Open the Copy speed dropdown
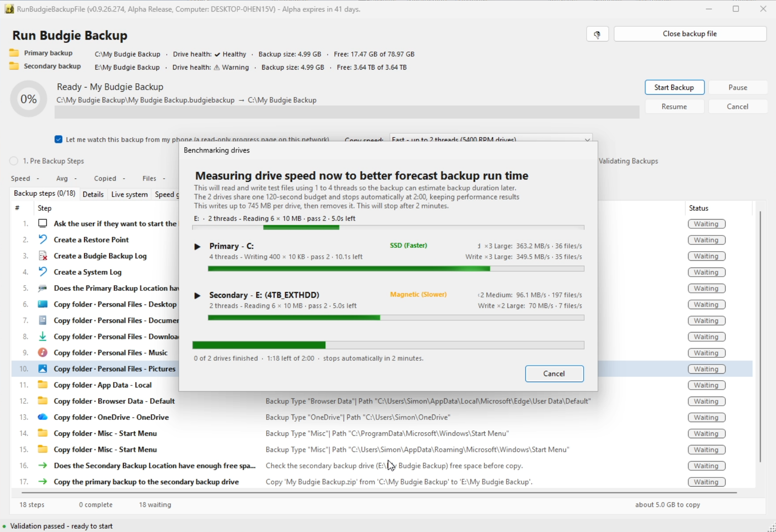 click(x=491, y=139)
